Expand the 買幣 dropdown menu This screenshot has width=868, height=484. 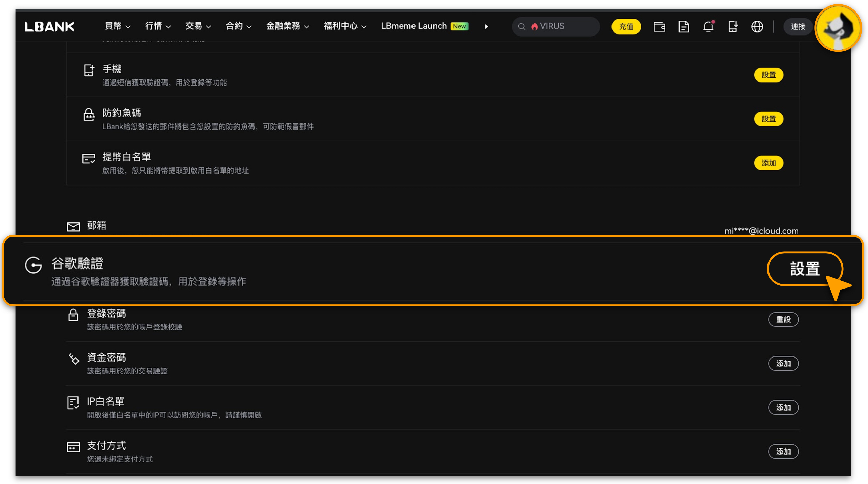117,26
